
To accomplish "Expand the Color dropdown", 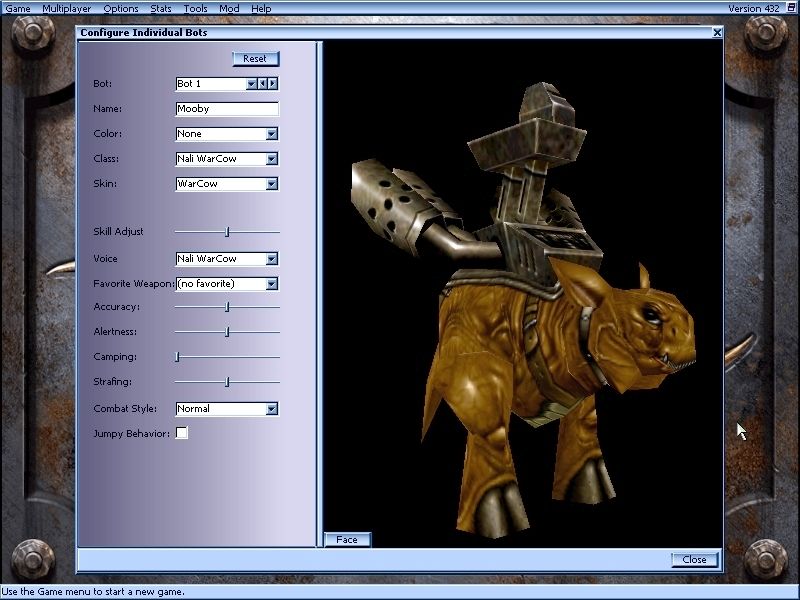I will coord(271,134).
